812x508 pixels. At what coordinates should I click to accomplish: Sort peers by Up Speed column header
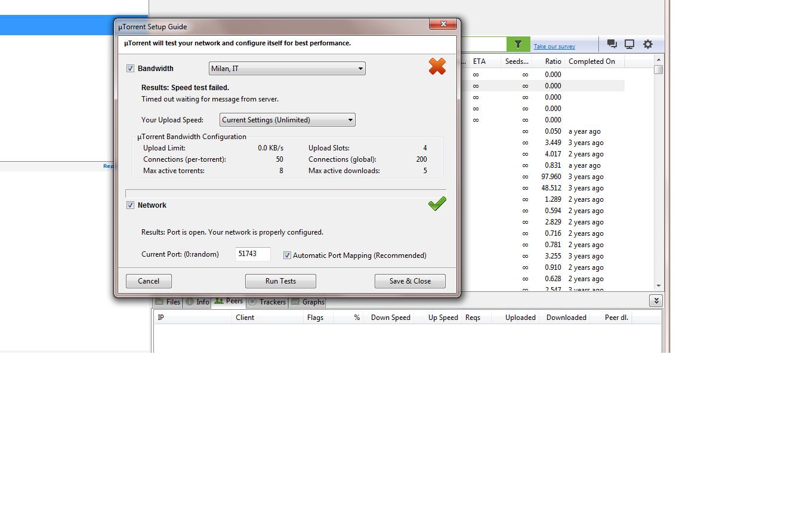point(437,318)
